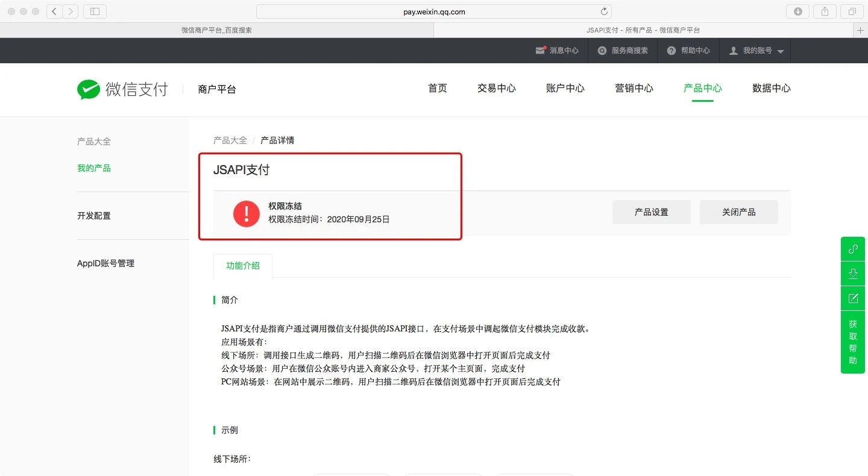Open 消息中心 in the top bar

(x=557, y=51)
